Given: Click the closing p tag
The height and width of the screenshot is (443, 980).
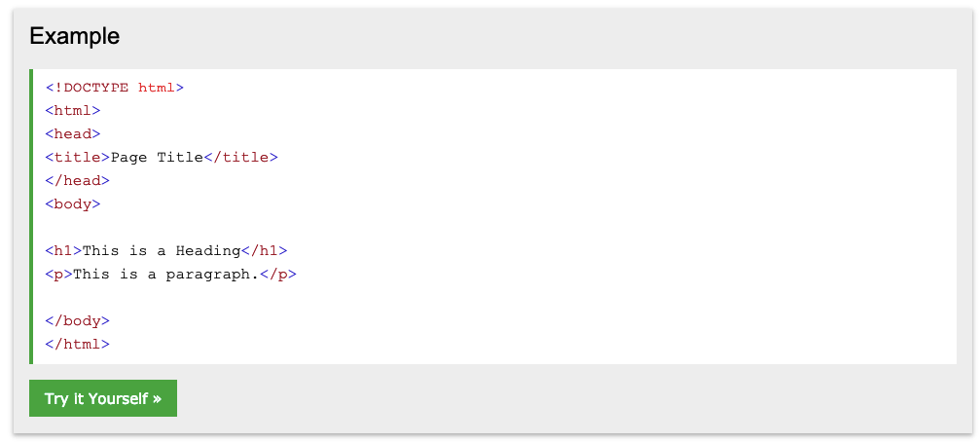Looking at the screenshot, I should (277, 274).
